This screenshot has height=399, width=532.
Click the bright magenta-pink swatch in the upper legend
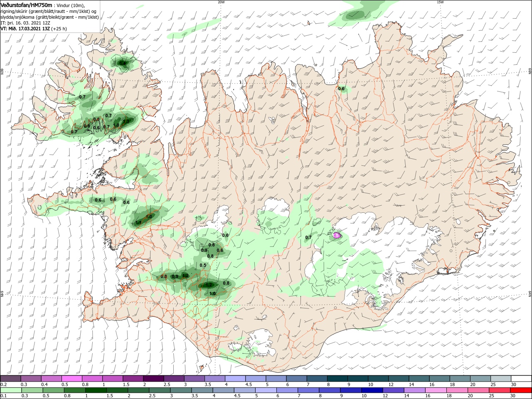point(71,379)
